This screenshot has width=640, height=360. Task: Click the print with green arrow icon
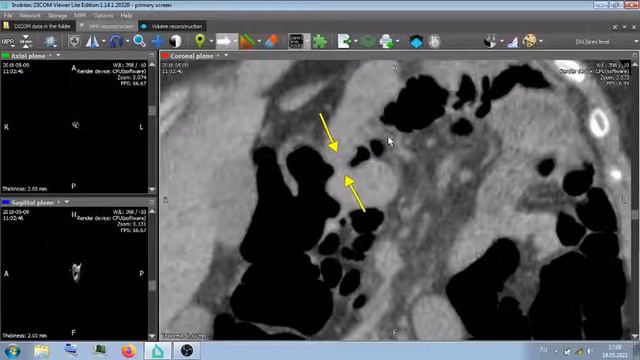tap(386, 41)
